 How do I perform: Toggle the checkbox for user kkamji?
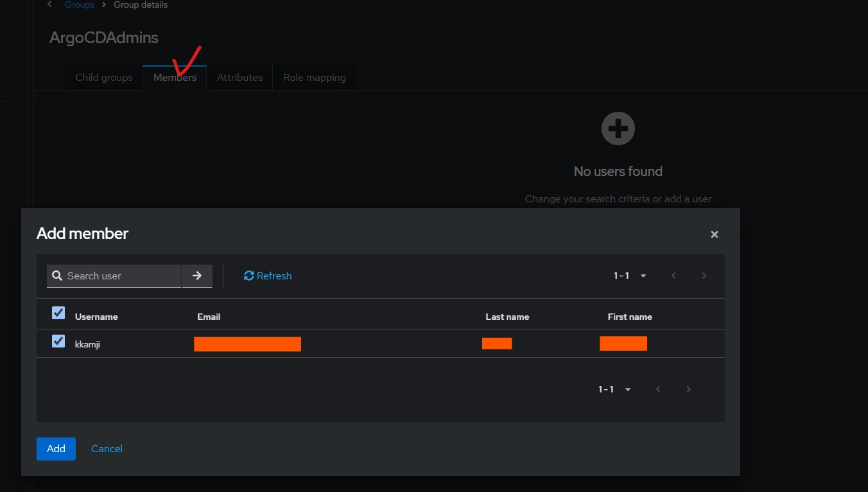pyautogui.click(x=58, y=341)
